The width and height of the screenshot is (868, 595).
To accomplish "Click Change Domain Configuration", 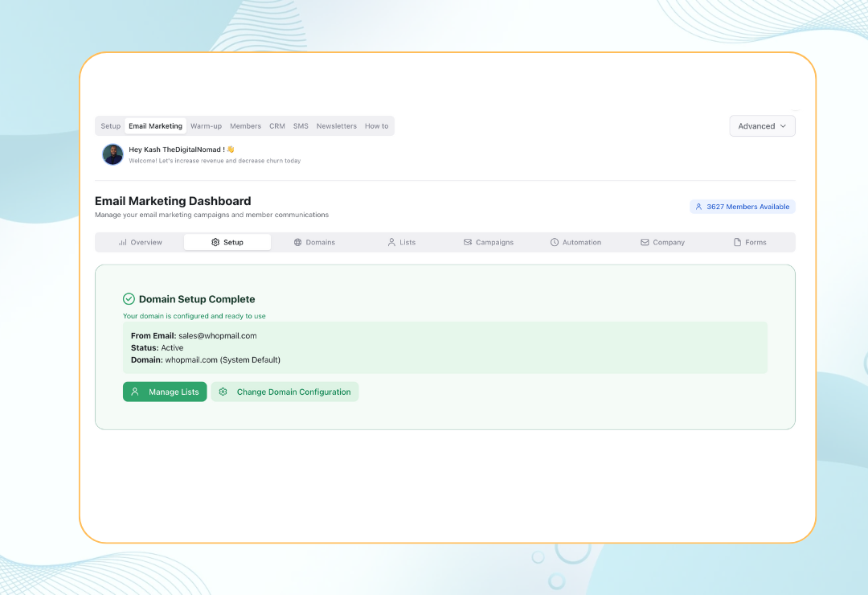I will 285,392.
